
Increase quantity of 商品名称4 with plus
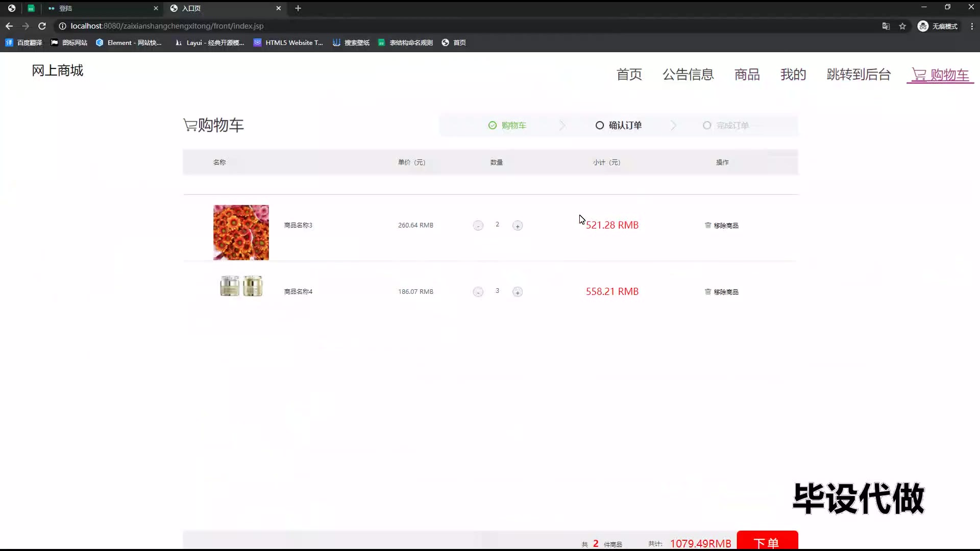click(517, 292)
